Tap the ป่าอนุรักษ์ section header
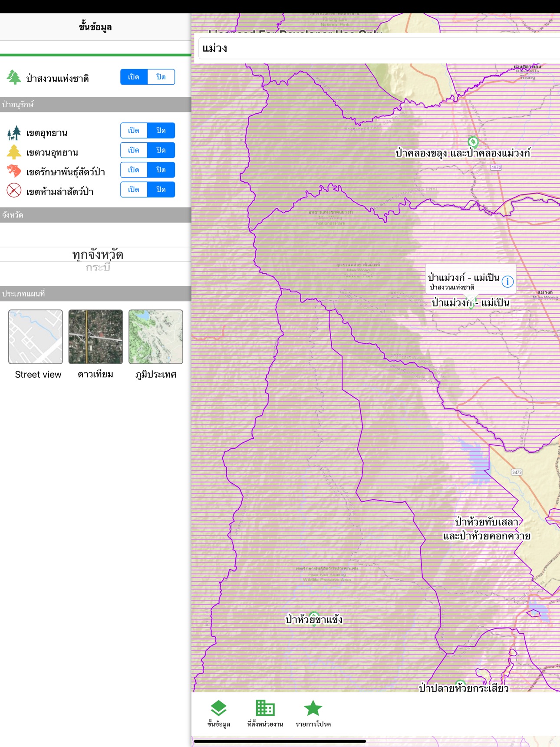560x747 pixels. click(96, 105)
